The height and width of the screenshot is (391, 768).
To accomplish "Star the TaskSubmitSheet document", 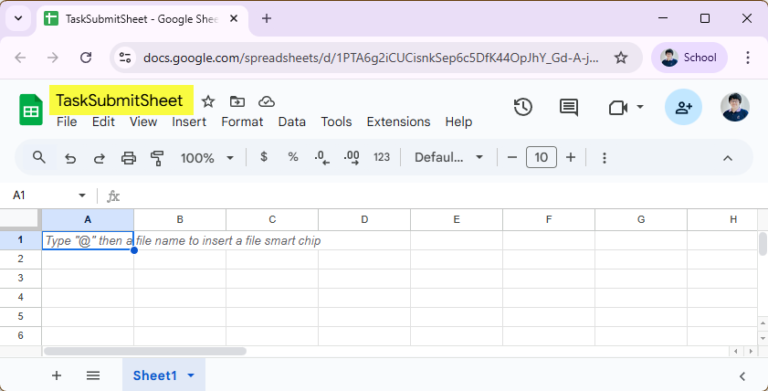I will point(208,101).
